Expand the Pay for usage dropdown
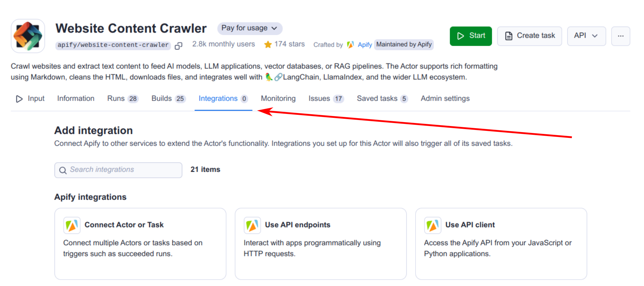The image size is (644, 286). click(x=250, y=28)
